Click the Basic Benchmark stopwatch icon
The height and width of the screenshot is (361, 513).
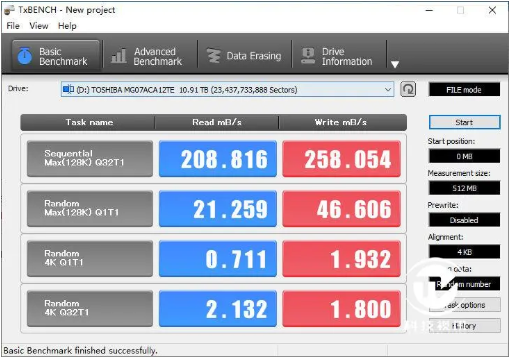[25, 56]
